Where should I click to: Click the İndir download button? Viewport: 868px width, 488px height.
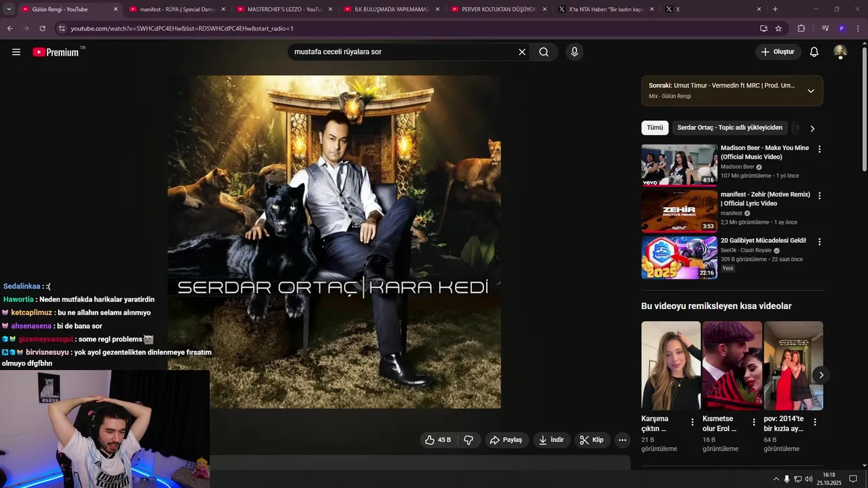click(x=551, y=440)
